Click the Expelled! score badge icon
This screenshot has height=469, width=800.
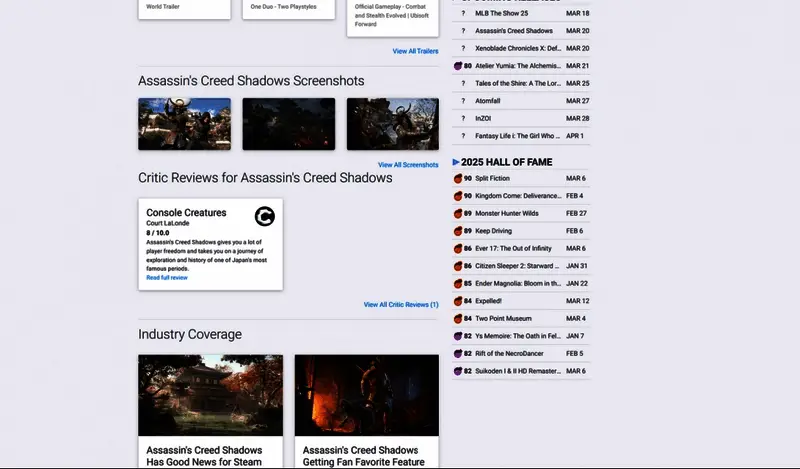coord(458,300)
